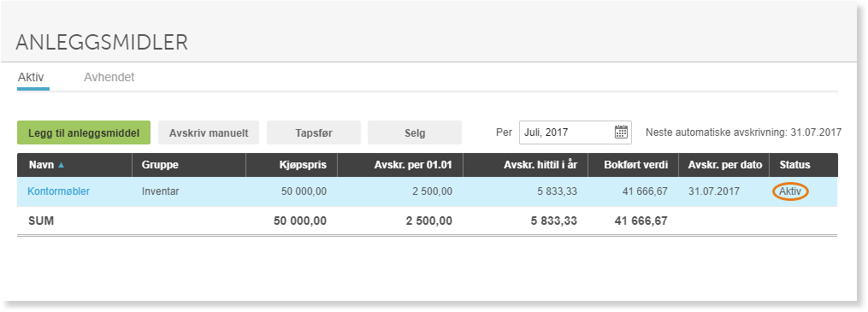Click the Per label beside date
868x312 pixels.
point(504,132)
